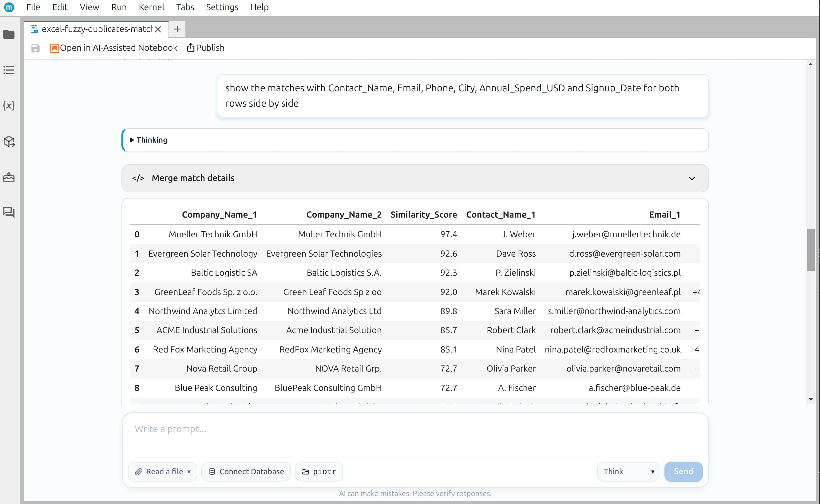
Task: Click the j.weber@muellertechnik.de email cell
Action: (626, 234)
